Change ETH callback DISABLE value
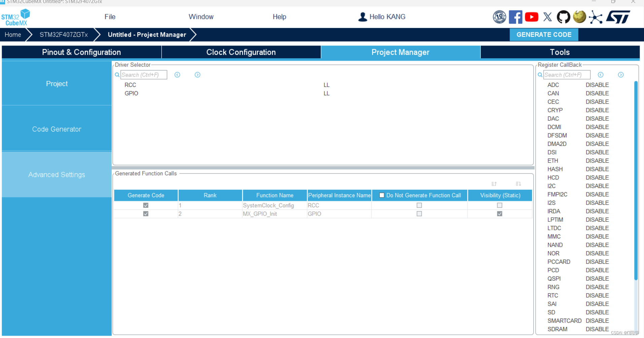The height and width of the screenshot is (338, 644). (597, 161)
